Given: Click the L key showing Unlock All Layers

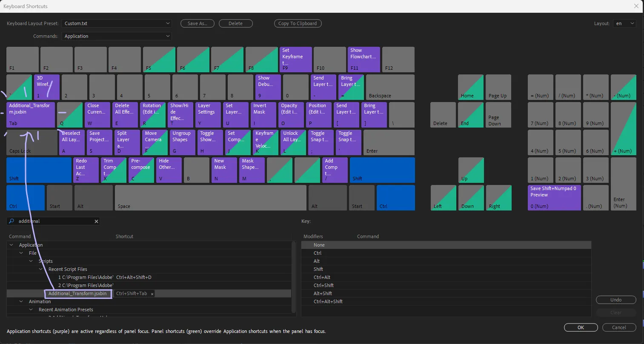Looking at the screenshot, I should 293,142.
